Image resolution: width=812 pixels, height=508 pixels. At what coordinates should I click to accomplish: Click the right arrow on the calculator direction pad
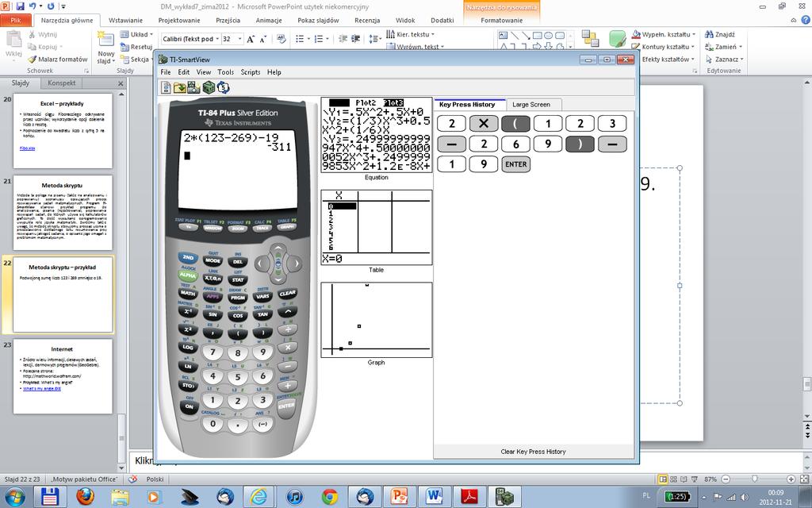tap(296, 264)
